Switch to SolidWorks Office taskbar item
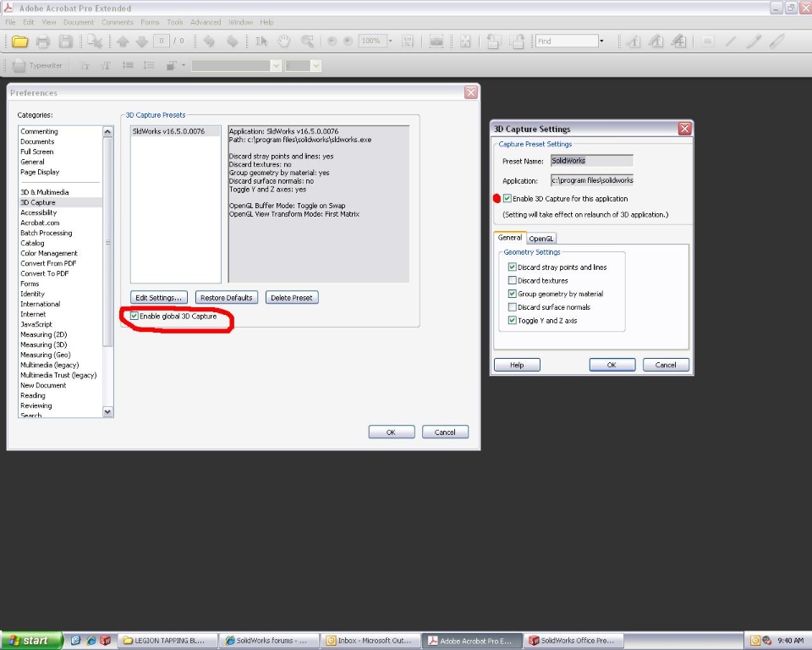This screenshot has width=812, height=650. pos(573,641)
